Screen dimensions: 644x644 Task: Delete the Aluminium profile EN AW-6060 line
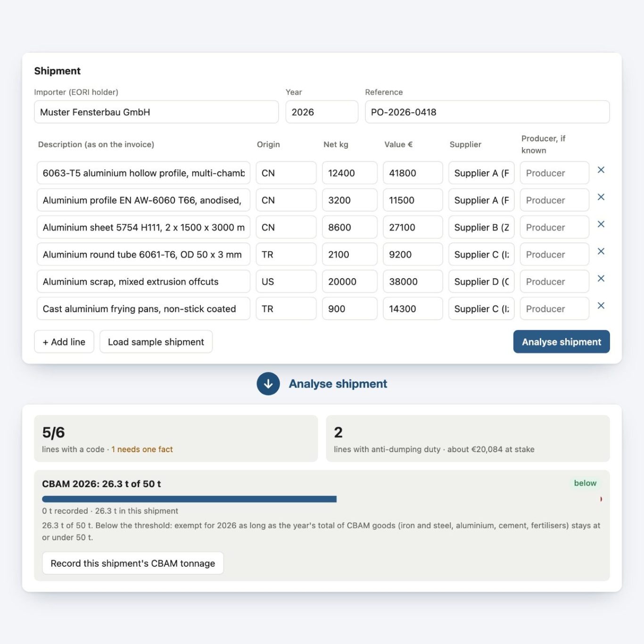pos(601,197)
